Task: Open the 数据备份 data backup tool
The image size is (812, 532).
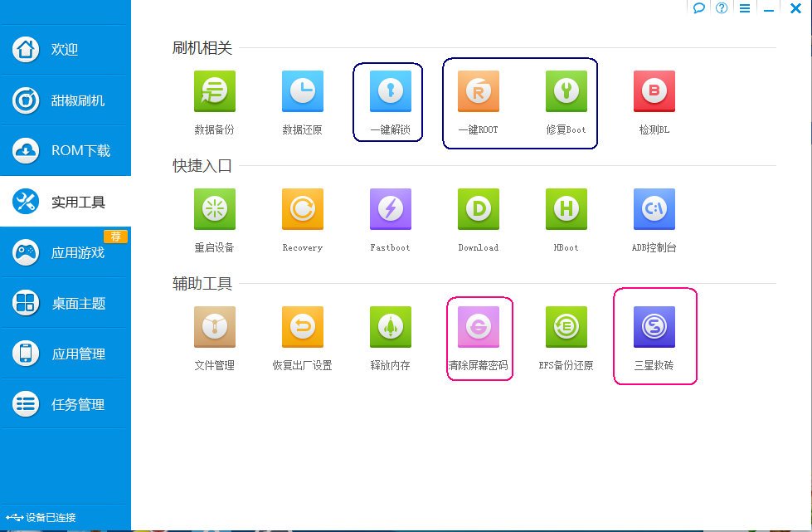Action: tap(214, 91)
